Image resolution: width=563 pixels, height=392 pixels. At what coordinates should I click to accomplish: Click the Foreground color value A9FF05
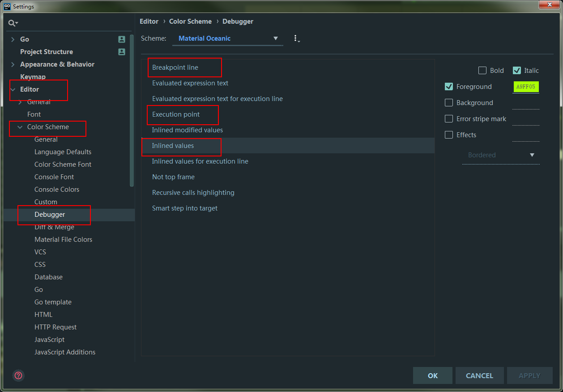526,87
